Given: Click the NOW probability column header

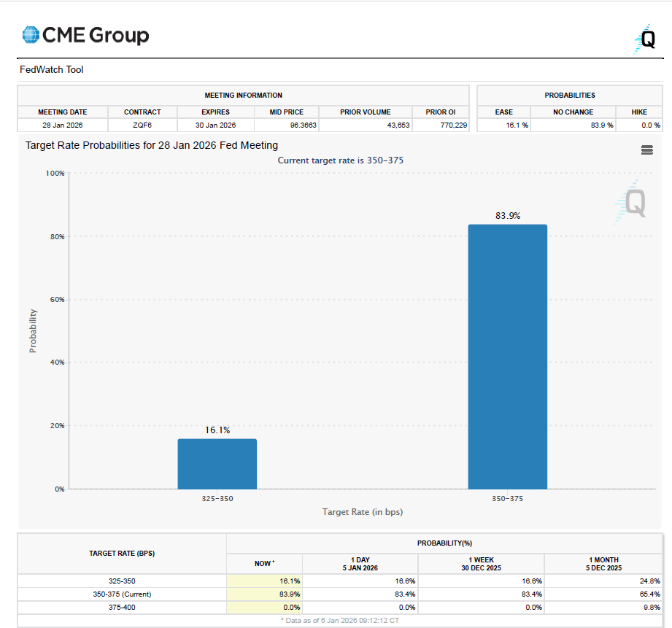Looking at the screenshot, I should point(264,564).
